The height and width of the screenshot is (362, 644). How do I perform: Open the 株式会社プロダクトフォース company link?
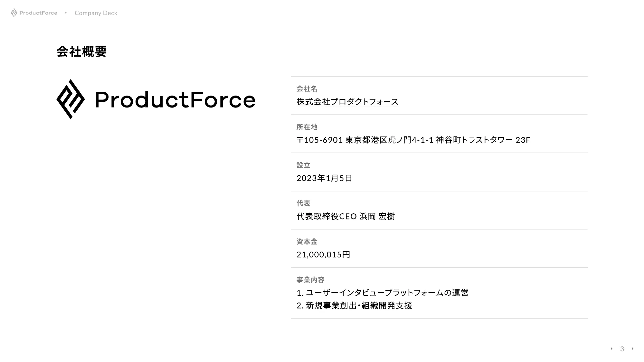click(347, 102)
